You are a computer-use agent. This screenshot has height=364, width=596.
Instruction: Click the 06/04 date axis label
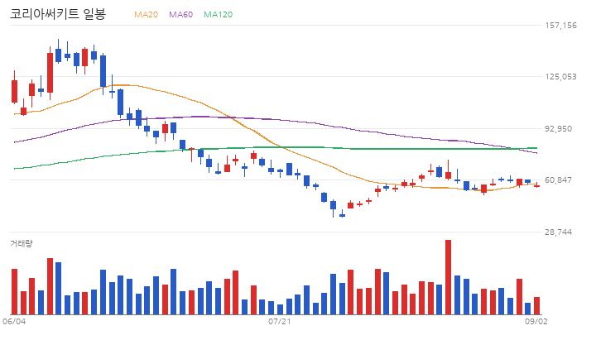[x=14, y=322]
